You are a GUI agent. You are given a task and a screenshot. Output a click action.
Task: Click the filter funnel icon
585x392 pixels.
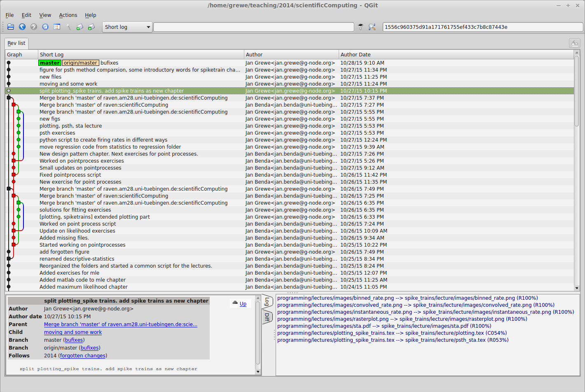coord(360,27)
